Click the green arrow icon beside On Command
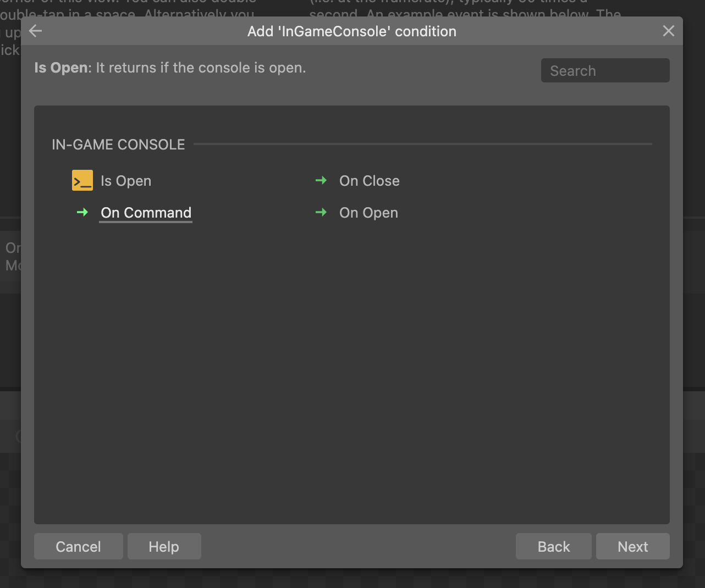 82,212
